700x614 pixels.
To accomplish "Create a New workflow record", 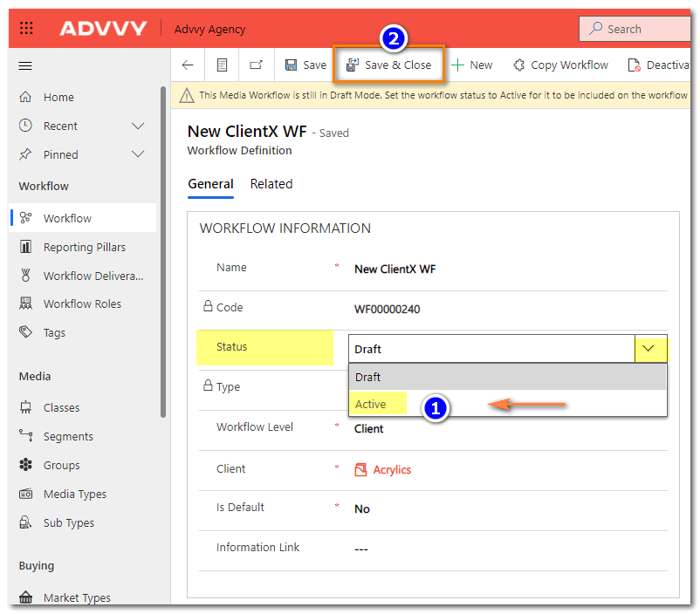I will point(471,65).
